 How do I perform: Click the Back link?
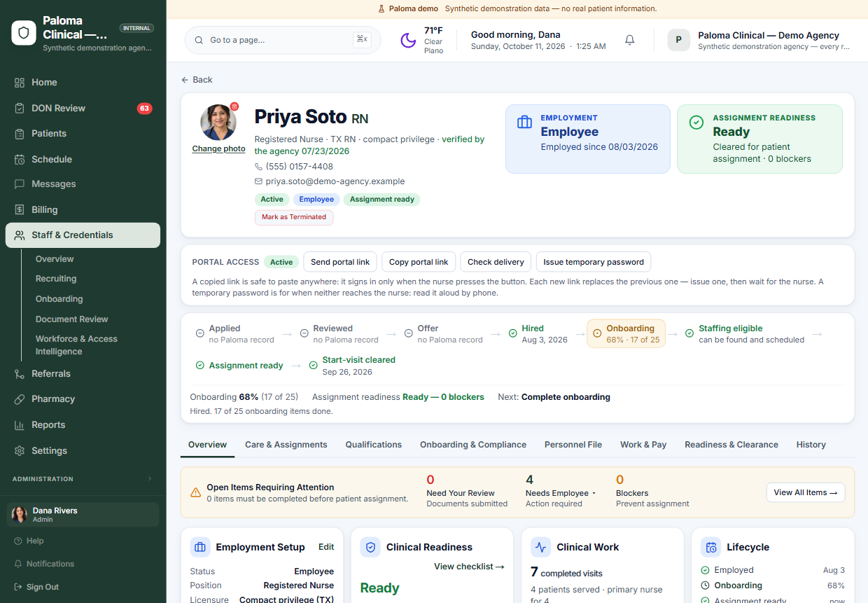tap(197, 80)
